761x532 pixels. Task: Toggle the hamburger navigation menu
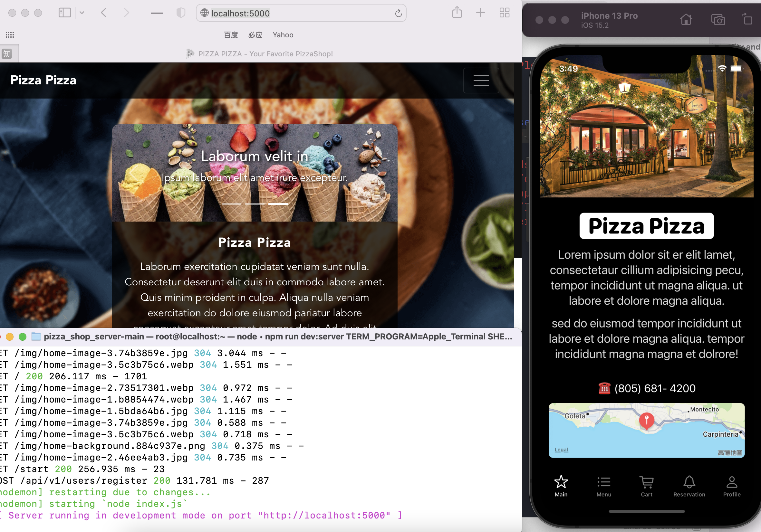(x=481, y=80)
